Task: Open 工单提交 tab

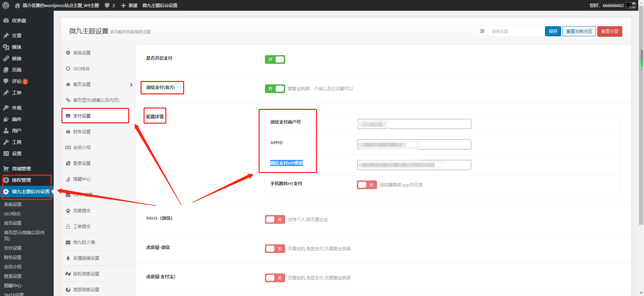Action: pos(98,226)
